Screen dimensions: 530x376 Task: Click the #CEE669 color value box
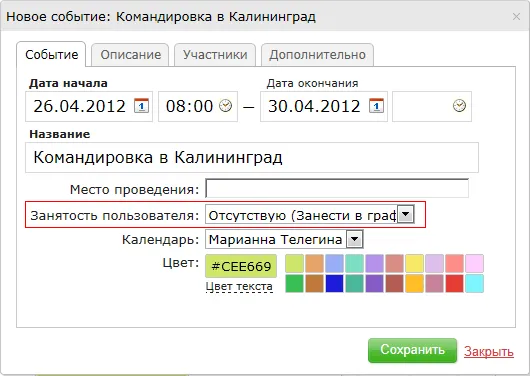coord(241,266)
